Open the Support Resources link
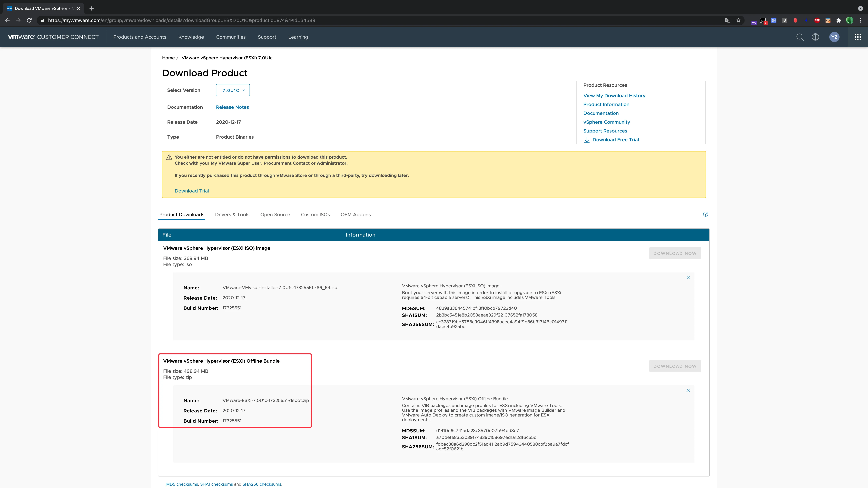 click(x=605, y=131)
